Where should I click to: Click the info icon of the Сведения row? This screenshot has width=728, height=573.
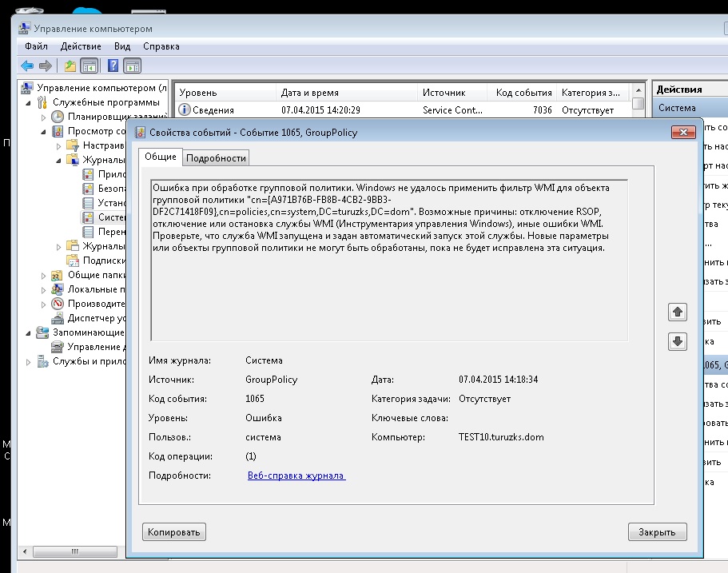185,109
